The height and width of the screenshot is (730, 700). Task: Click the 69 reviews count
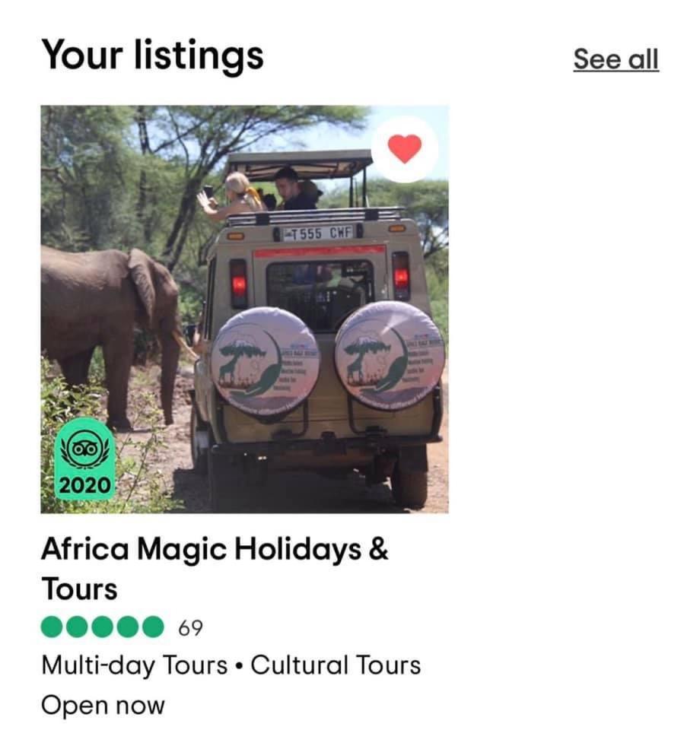click(x=190, y=628)
